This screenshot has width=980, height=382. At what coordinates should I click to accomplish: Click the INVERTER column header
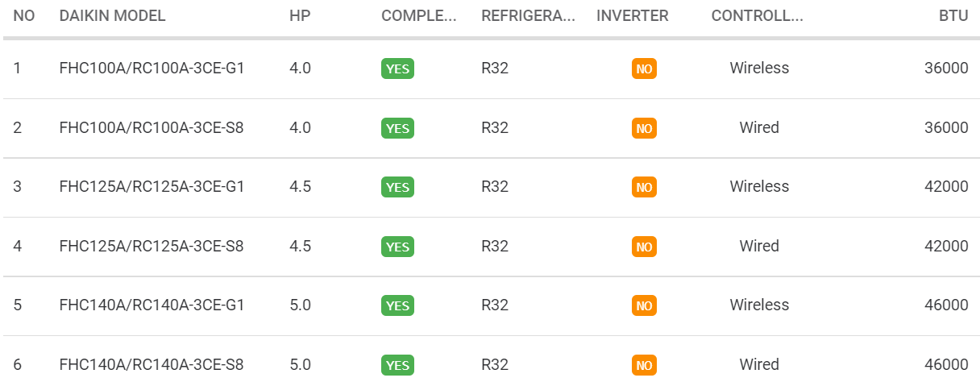633,16
